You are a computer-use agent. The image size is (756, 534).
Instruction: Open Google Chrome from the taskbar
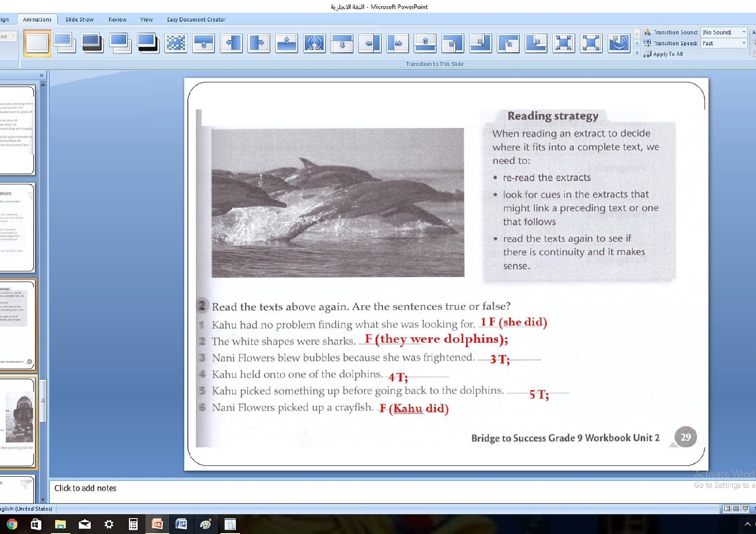click(x=12, y=524)
